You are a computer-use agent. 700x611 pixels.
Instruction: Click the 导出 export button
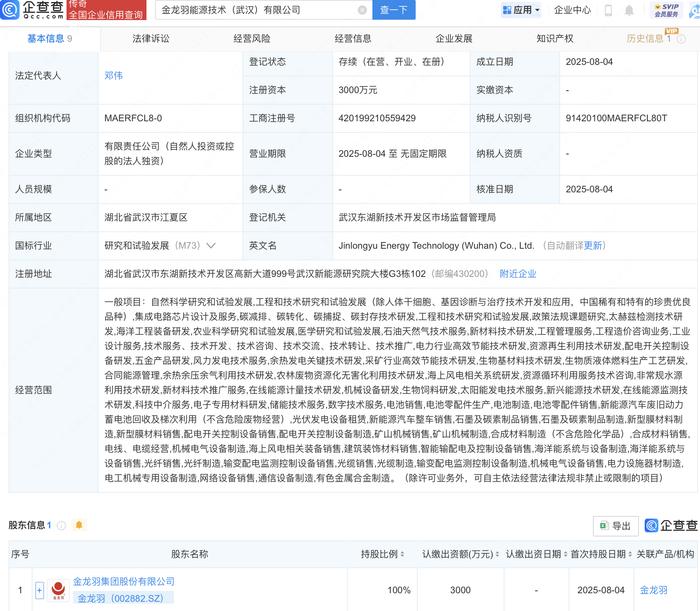click(616, 526)
